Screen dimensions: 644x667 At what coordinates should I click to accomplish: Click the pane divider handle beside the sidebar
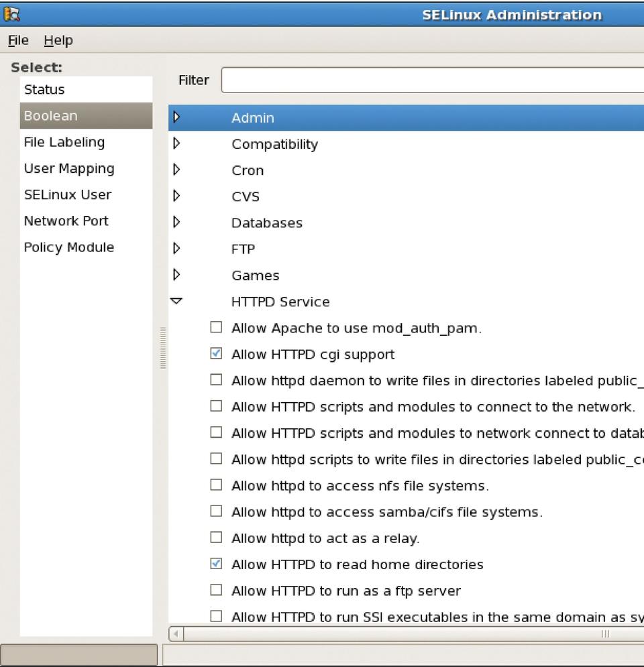[162, 347]
